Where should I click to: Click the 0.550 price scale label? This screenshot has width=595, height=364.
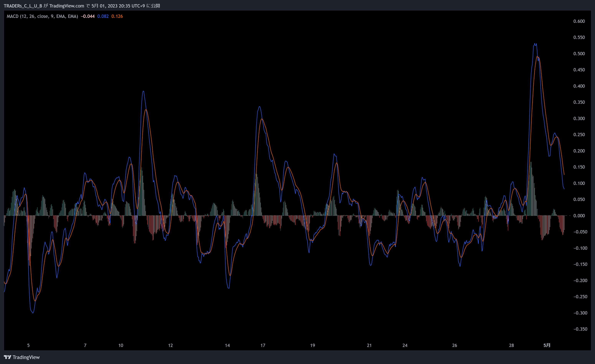[x=579, y=37]
